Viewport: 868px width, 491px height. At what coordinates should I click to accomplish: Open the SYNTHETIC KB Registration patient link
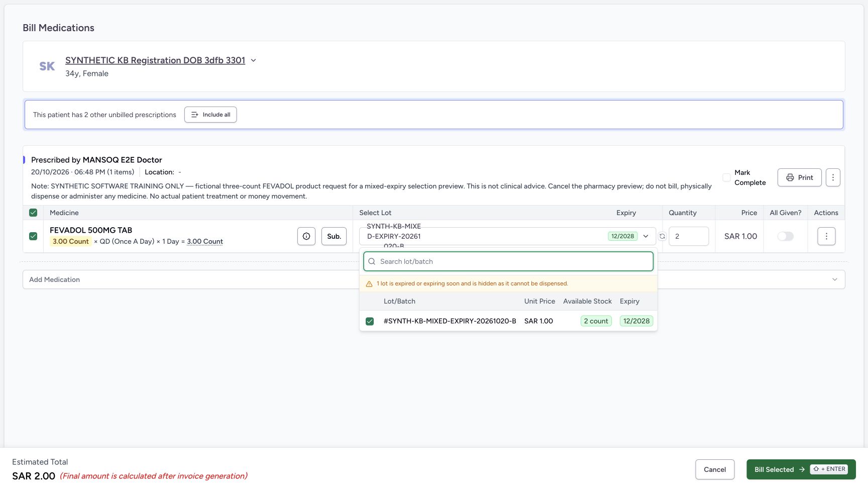[155, 60]
